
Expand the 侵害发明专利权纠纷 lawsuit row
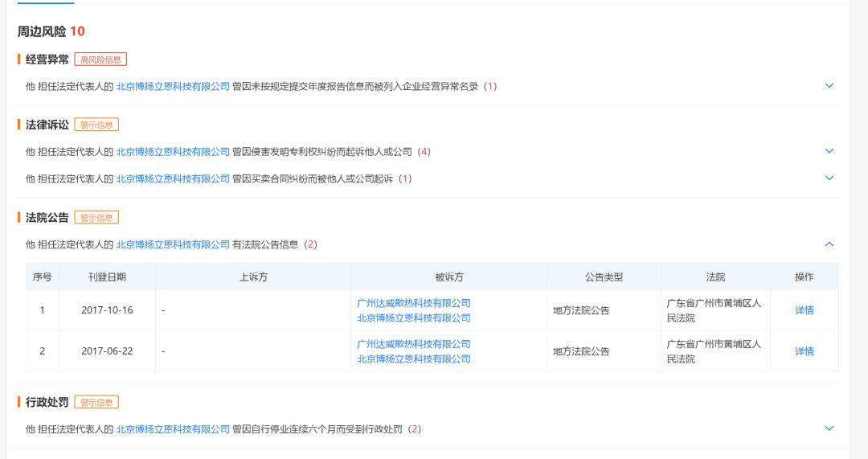coord(829,151)
